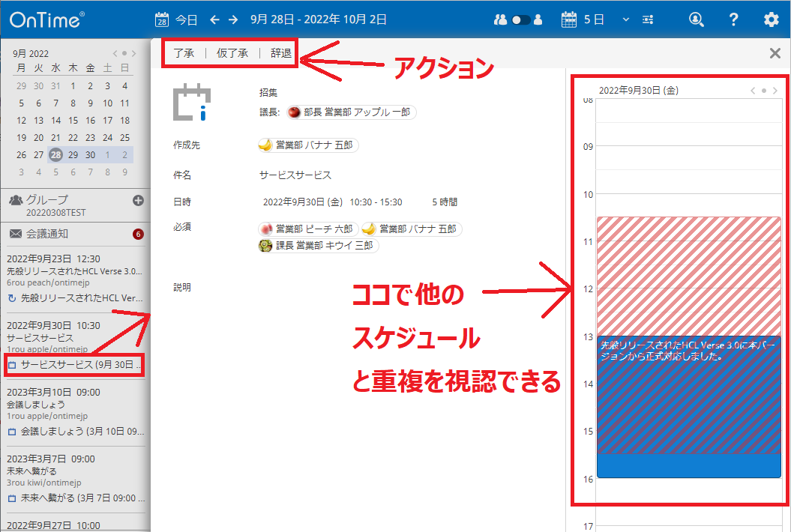Viewport: 791px width, 532px height.
Task: Click the mini calendar today dot
Action: pyautogui.click(x=124, y=53)
